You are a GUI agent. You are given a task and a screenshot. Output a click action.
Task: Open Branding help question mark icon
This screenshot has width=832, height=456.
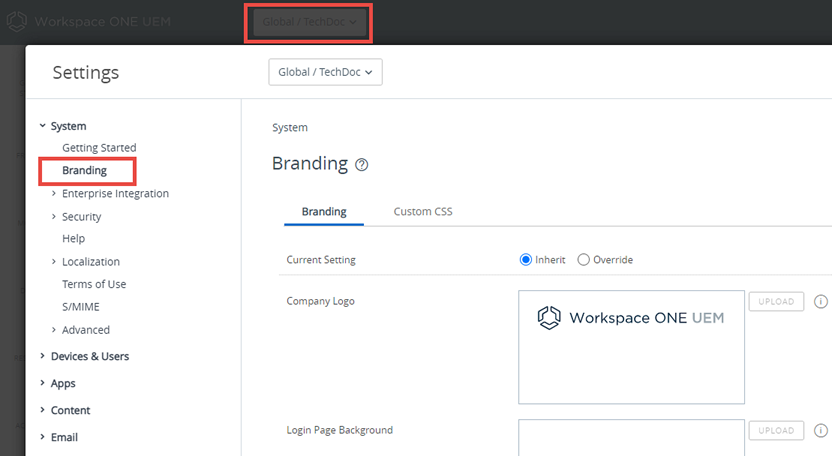point(361,165)
